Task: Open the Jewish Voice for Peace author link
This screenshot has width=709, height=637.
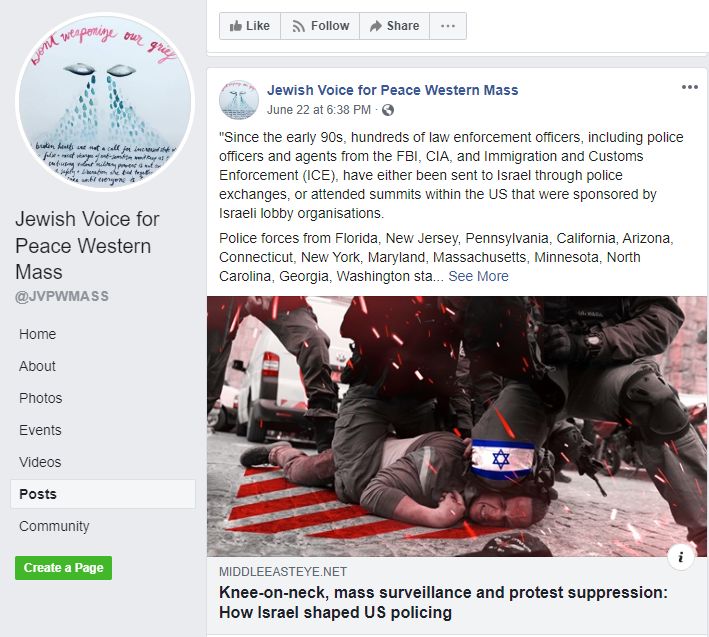Action: pos(392,90)
